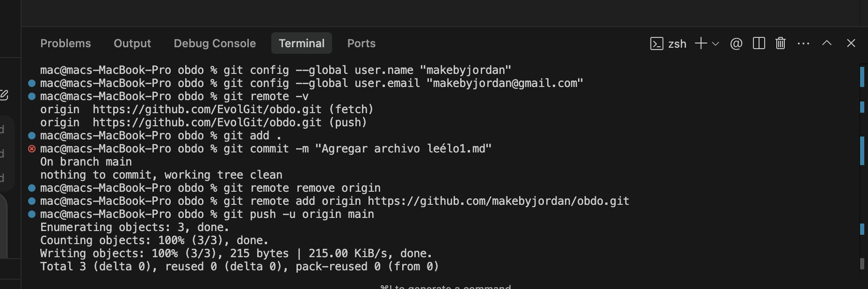The height and width of the screenshot is (289, 868).
Task: Maximize the panel using the up chevron
Action: [x=827, y=43]
